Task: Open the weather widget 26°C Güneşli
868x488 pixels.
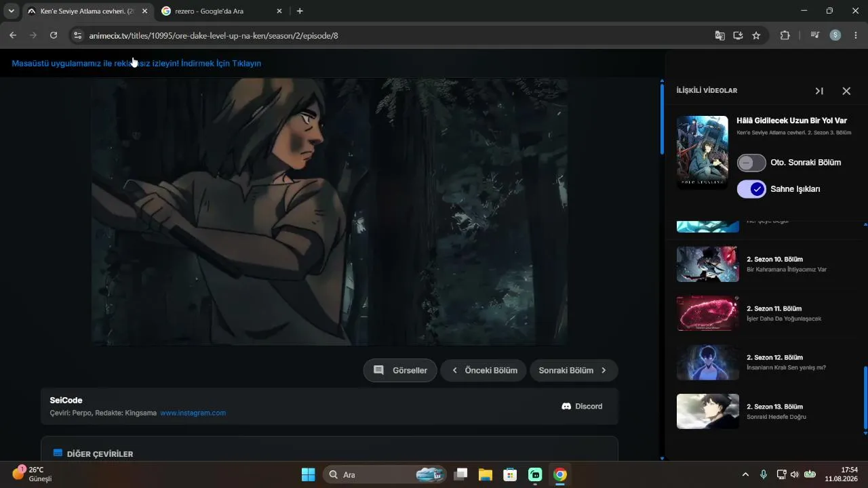Action: (33, 474)
